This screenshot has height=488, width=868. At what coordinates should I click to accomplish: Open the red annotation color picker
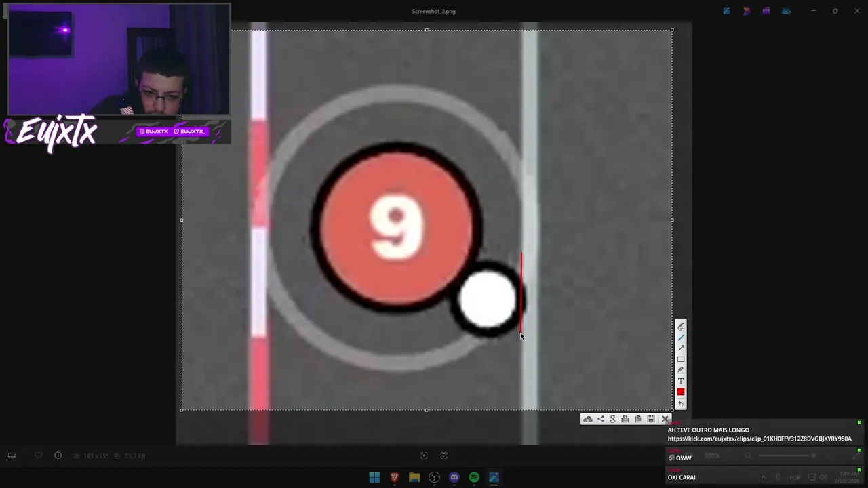click(681, 392)
